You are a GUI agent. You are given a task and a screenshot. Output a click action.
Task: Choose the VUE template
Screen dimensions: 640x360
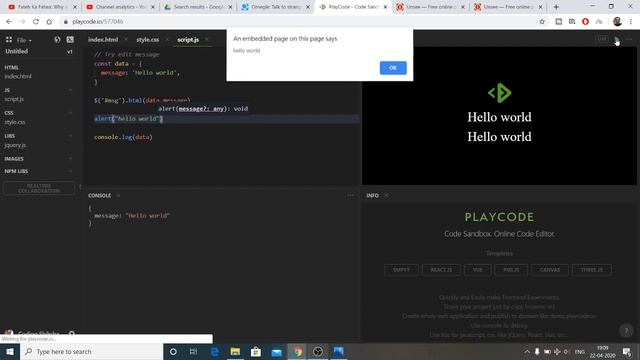tap(478, 270)
